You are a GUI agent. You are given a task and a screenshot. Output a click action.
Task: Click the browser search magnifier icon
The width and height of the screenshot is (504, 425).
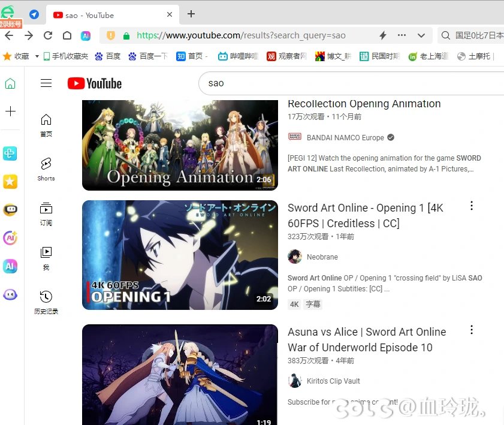[445, 35]
